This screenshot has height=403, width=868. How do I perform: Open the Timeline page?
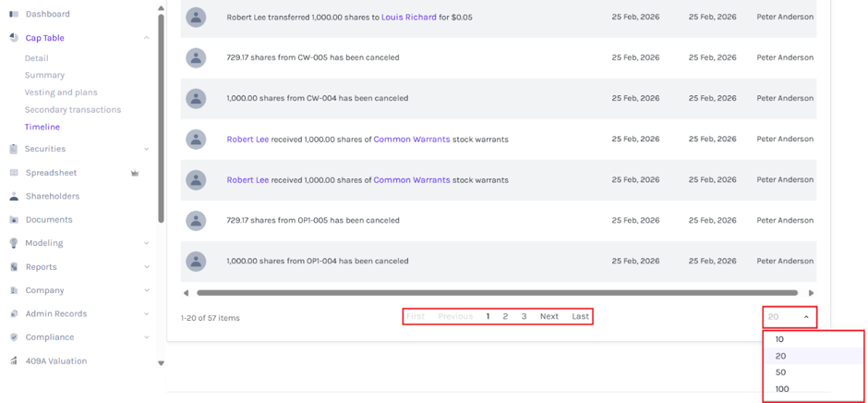coord(42,127)
